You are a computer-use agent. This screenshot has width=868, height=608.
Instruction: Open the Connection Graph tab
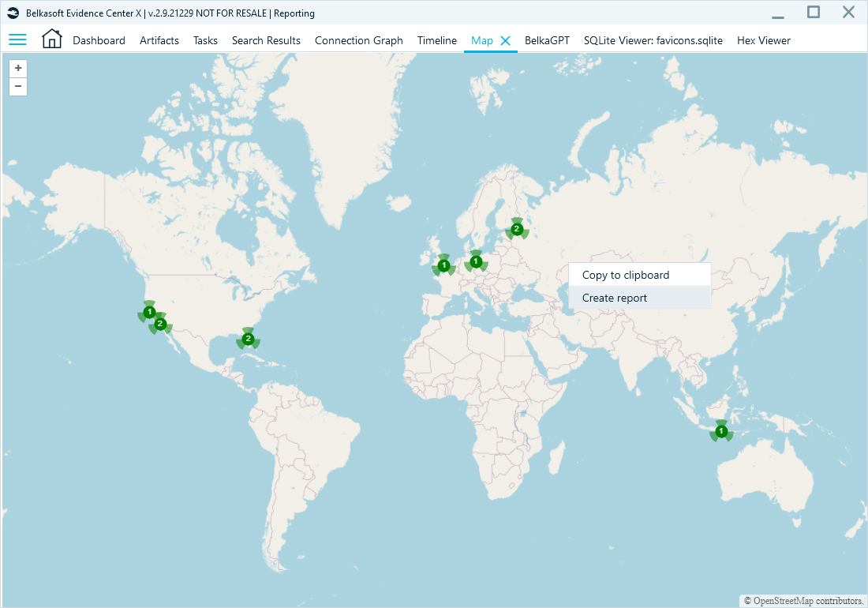(x=359, y=40)
